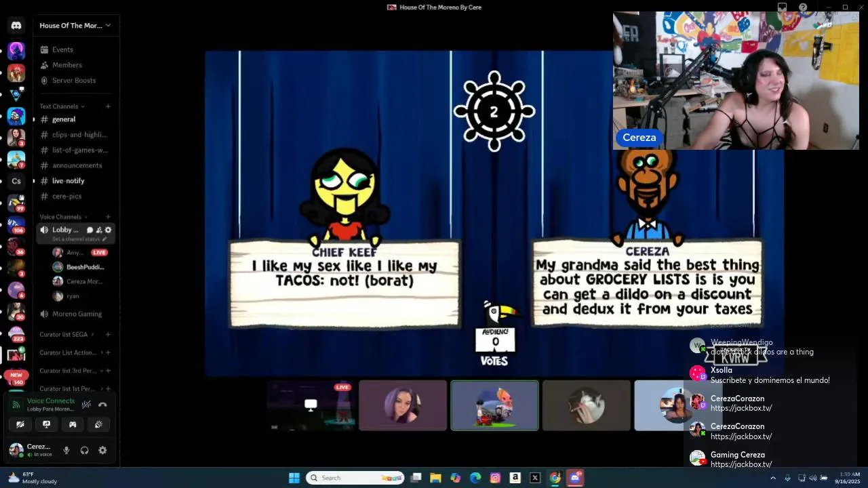The image size is (868, 488).
Task: Toggle camera on in voice panel
Action: click(x=20, y=424)
